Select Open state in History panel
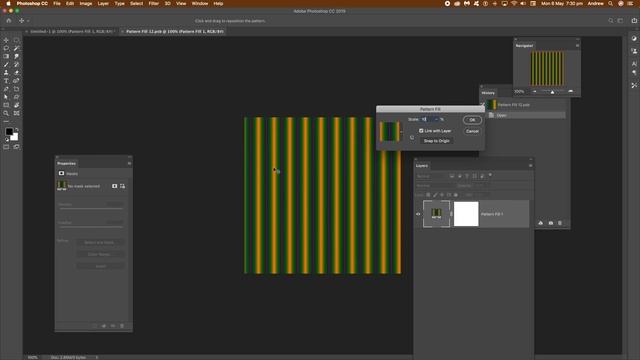Screen dimensions: 640x360 (x=526, y=115)
